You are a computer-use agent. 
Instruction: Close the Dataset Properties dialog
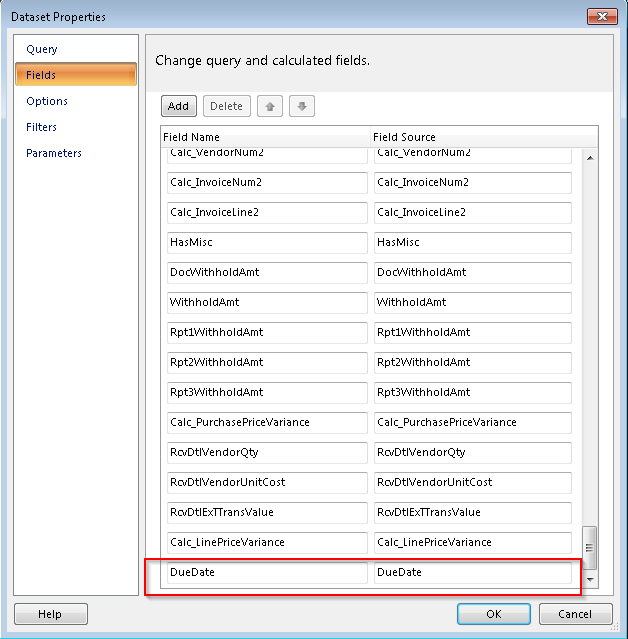[602, 16]
